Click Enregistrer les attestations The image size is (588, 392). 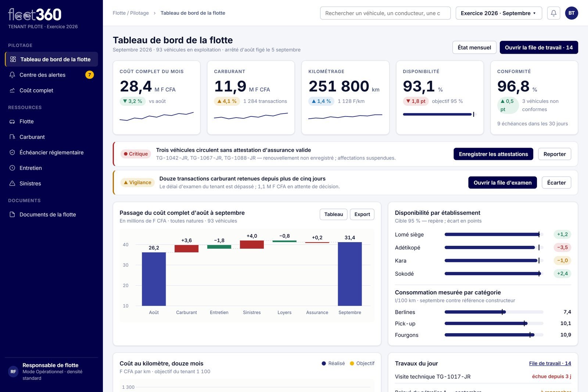493,154
